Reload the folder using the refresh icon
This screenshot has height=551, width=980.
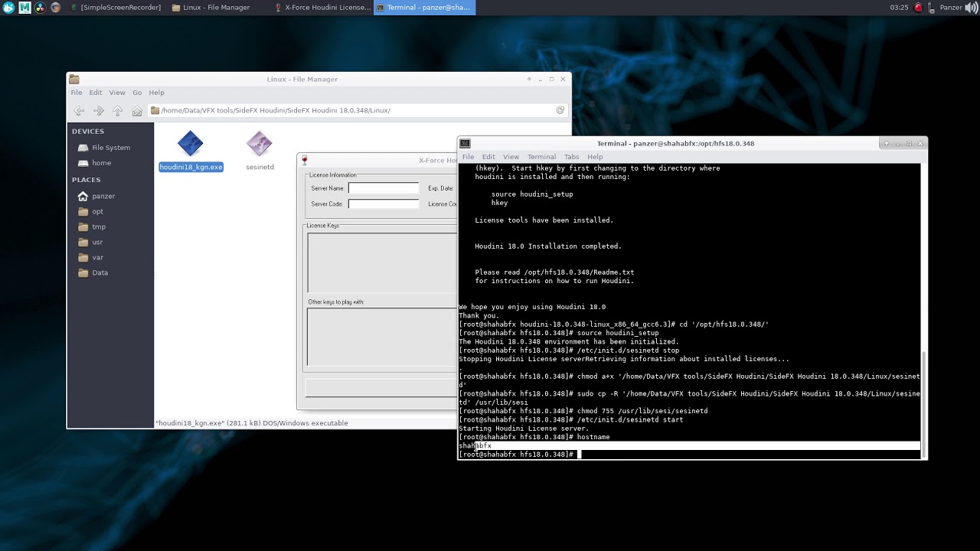pyautogui.click(x=560, y=110)
